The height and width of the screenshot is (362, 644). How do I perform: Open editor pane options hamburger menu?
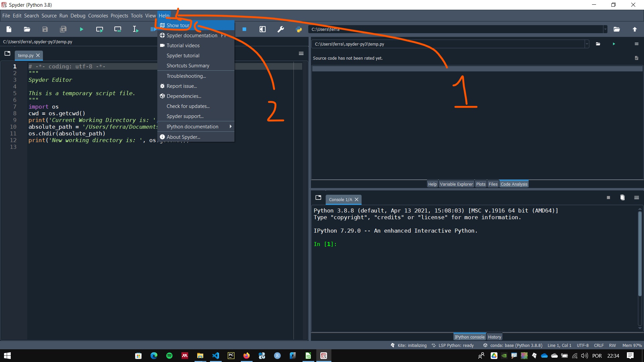coord(301,54)
